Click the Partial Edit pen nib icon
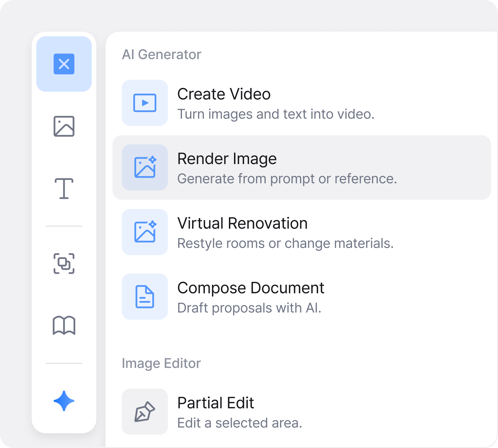Image resolution: width=498 pixels, height=448 pixels. 145,412
